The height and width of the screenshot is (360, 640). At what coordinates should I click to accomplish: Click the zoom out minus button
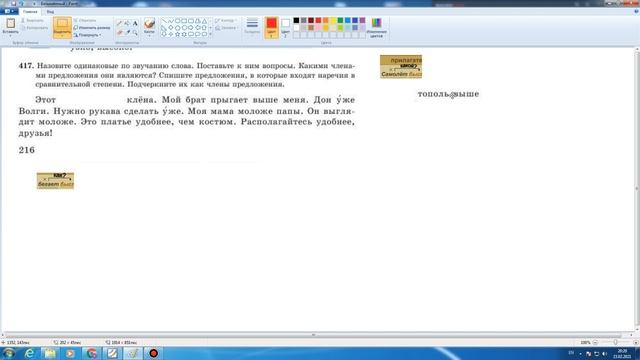click(x=596, y=342)
